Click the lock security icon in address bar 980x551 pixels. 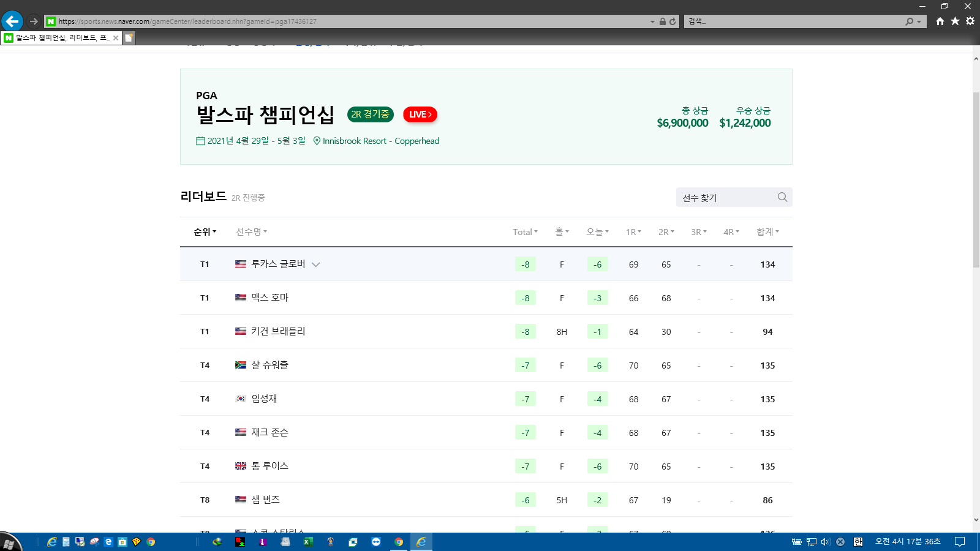[663, 21]
